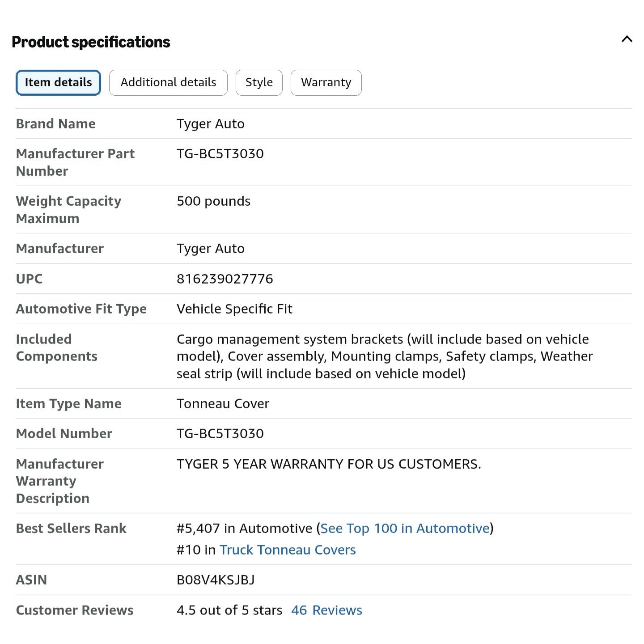The height and width of the screenshot is (644, 644).
Task: Click the Product specifications heading
Action: coord(91,42)
